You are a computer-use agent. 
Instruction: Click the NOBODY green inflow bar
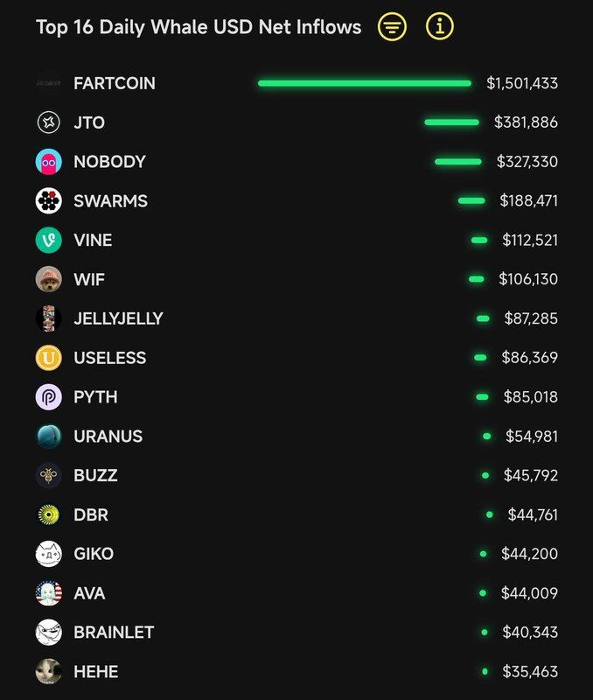[x=457, y=162]
